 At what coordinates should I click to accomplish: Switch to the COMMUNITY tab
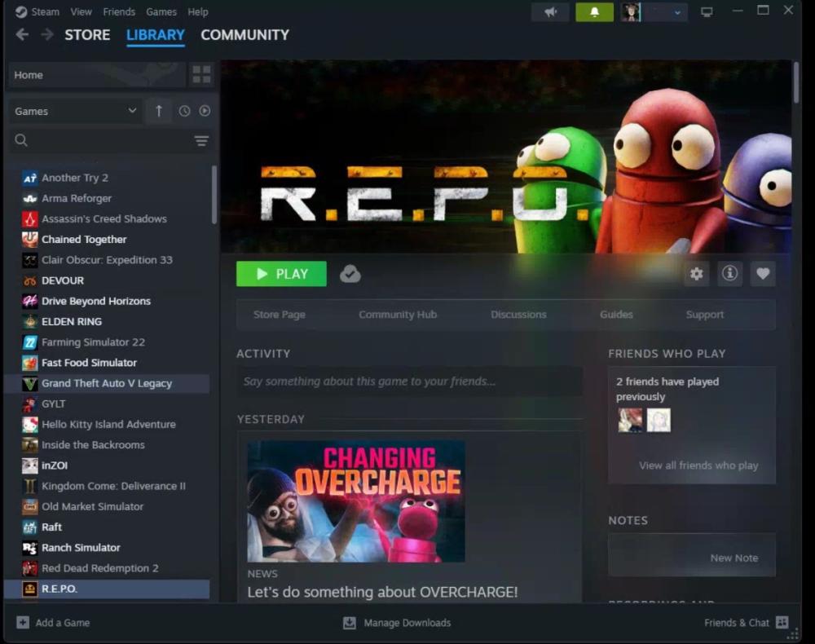(244, 35)
